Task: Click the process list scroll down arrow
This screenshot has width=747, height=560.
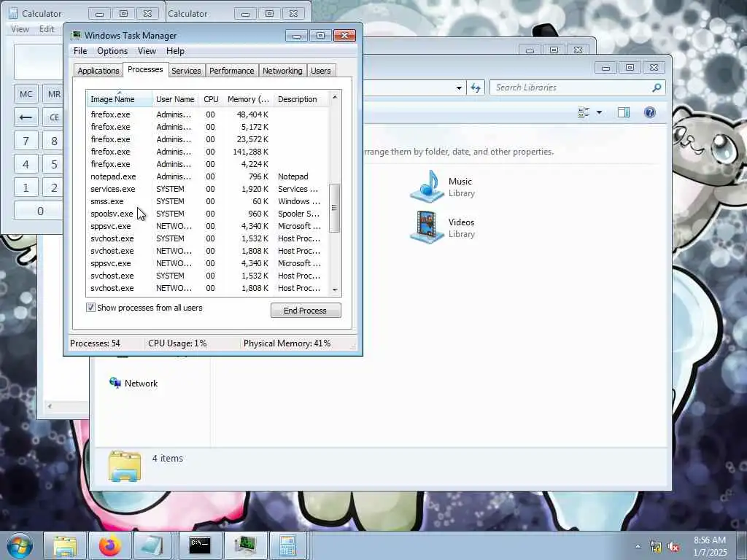Action: tap(335, 289)
